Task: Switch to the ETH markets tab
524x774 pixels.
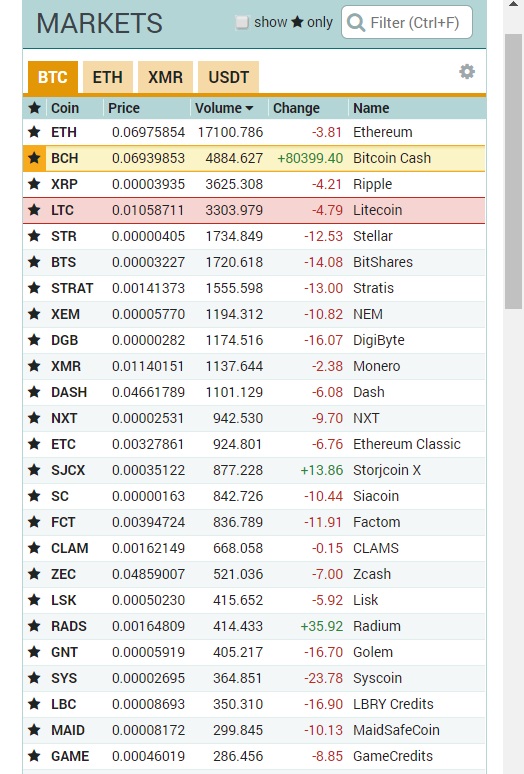Action: (x=108, y=77)
